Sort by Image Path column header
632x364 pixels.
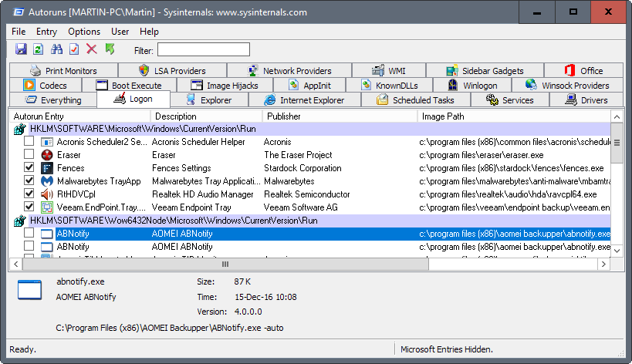(x=514, y=116)
